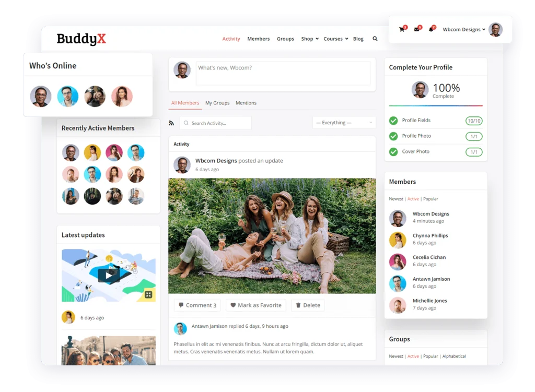Open Wbcom Designs link in Members list

tap(431, 213)
